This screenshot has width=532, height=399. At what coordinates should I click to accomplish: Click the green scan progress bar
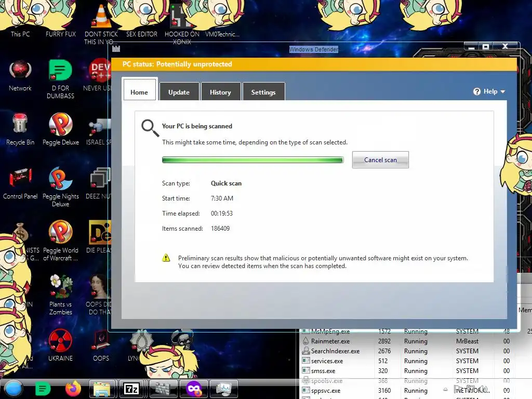point(253,160)
